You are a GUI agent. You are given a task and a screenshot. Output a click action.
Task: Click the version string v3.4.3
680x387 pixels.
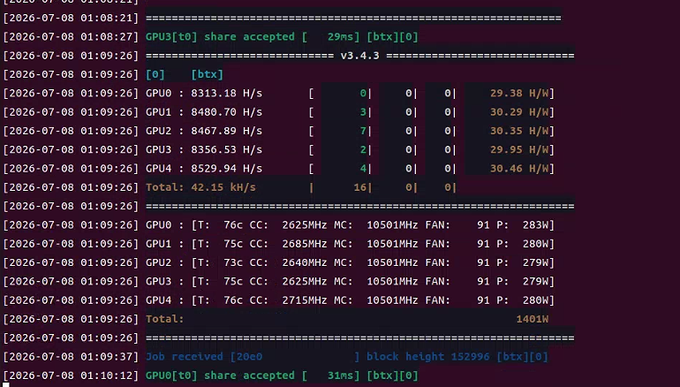(360, 56)
